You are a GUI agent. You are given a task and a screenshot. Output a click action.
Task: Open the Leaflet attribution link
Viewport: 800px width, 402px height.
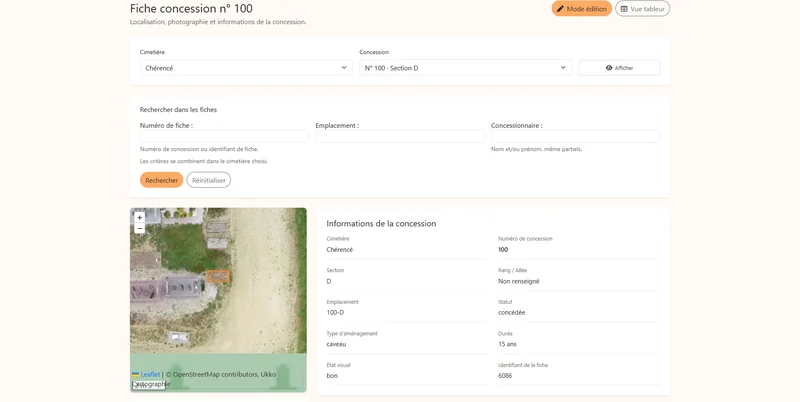coord(150,374)
